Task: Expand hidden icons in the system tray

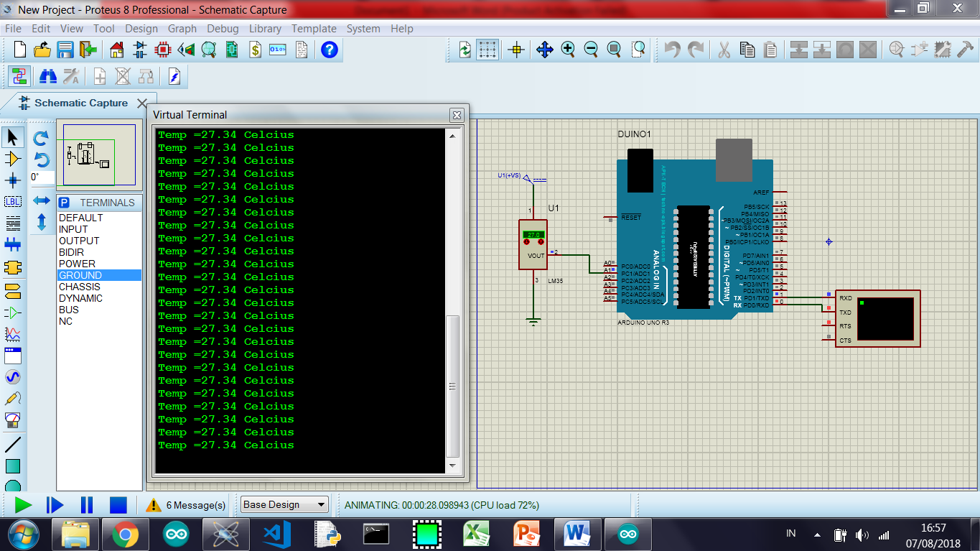Action: 817,534
